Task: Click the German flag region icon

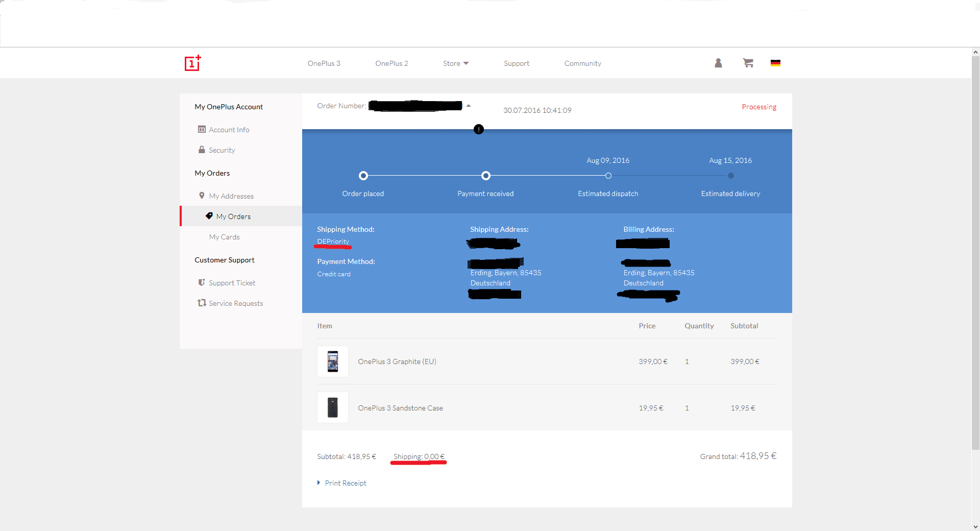Action: [775, 63]
